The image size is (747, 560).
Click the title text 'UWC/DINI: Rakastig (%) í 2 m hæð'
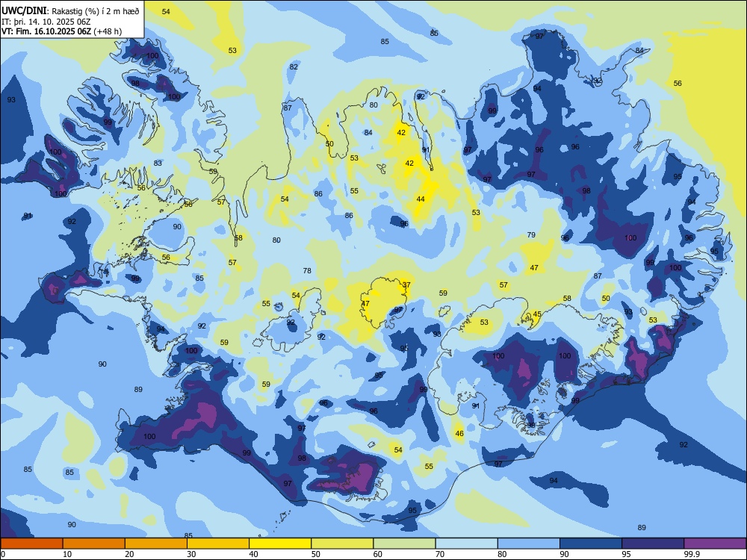70,11
